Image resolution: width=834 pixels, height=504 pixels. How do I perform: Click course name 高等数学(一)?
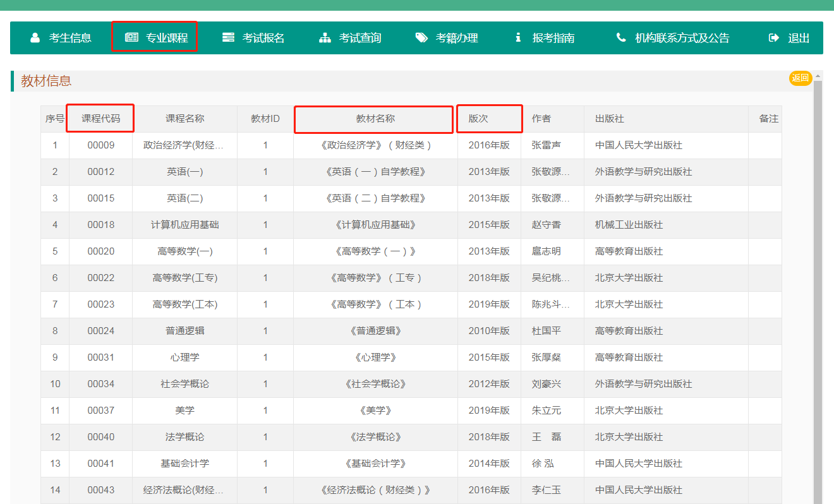click(185, 251)
